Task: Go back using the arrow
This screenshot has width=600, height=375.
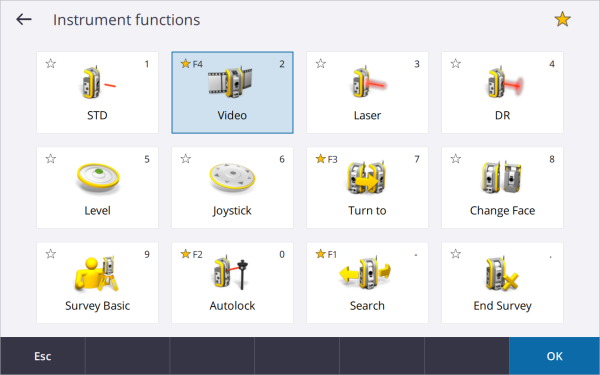Action: (x=24, y=19)
